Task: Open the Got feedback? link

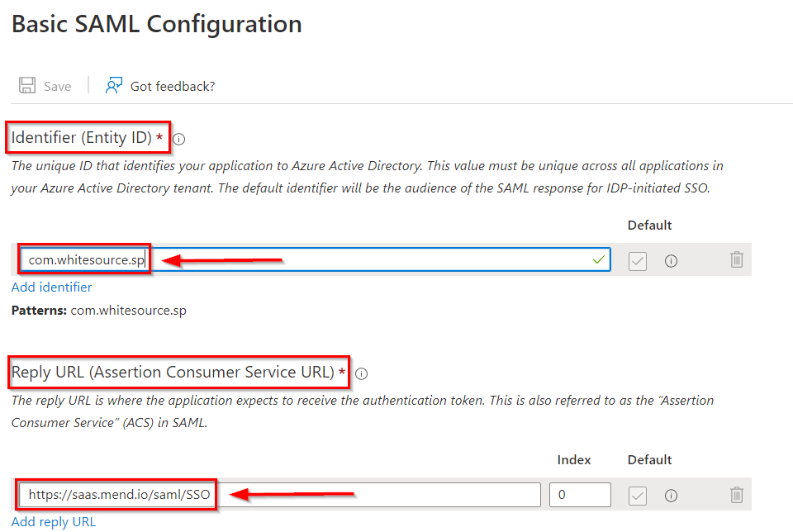Action: 173,86
